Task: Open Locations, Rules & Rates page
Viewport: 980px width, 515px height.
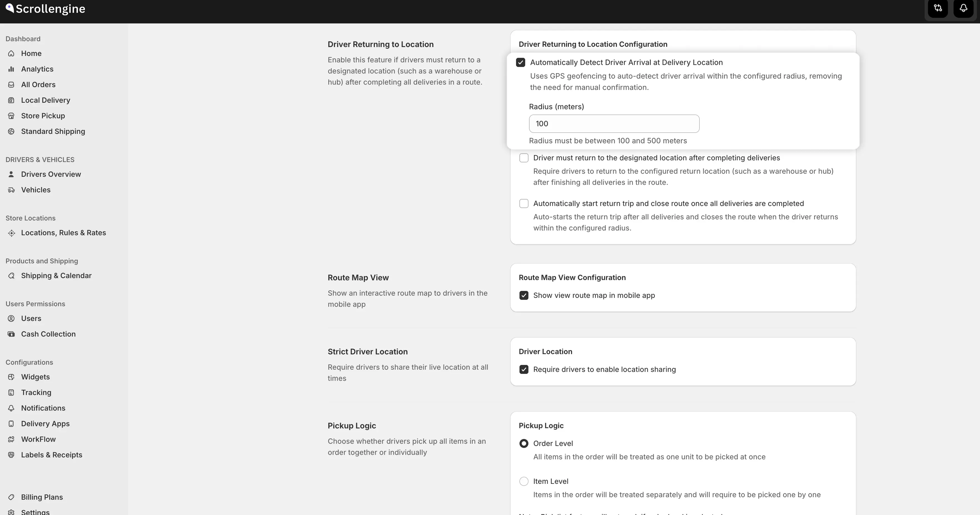Action: [x=63, y=233]
